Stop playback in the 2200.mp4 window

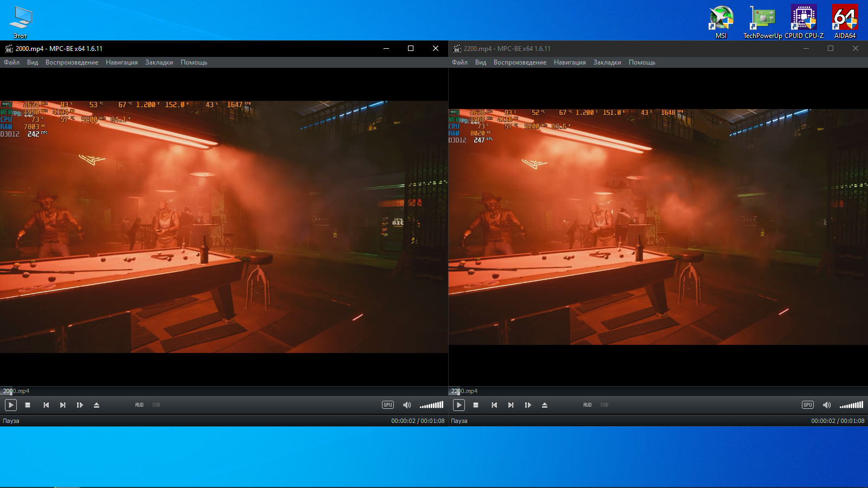[x=476, y=405]
